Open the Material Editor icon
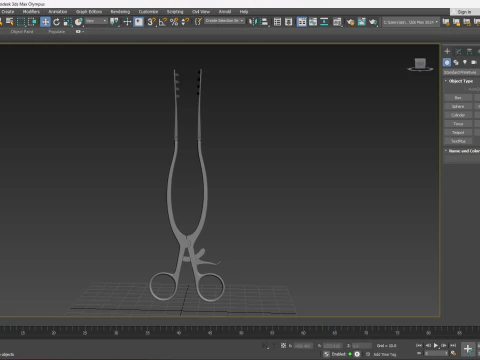This screenshot has width=480, height=360. click(x=337, y=22)
